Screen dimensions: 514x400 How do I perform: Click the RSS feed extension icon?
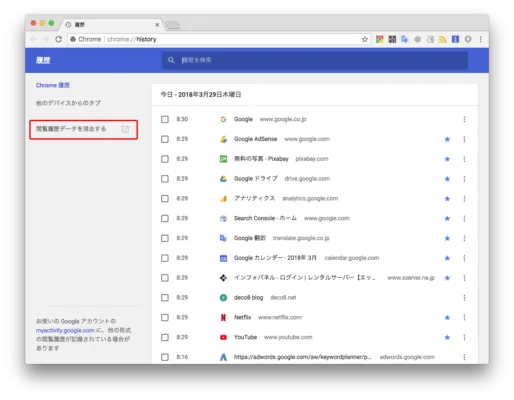click(x=443, y=39)
